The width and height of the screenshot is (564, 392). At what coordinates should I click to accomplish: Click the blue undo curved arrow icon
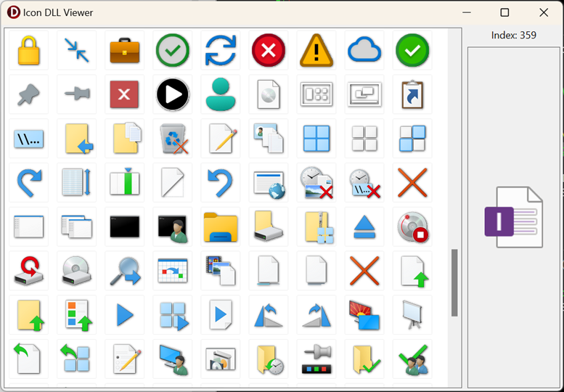pyautogui.click(x=221, y=183)
